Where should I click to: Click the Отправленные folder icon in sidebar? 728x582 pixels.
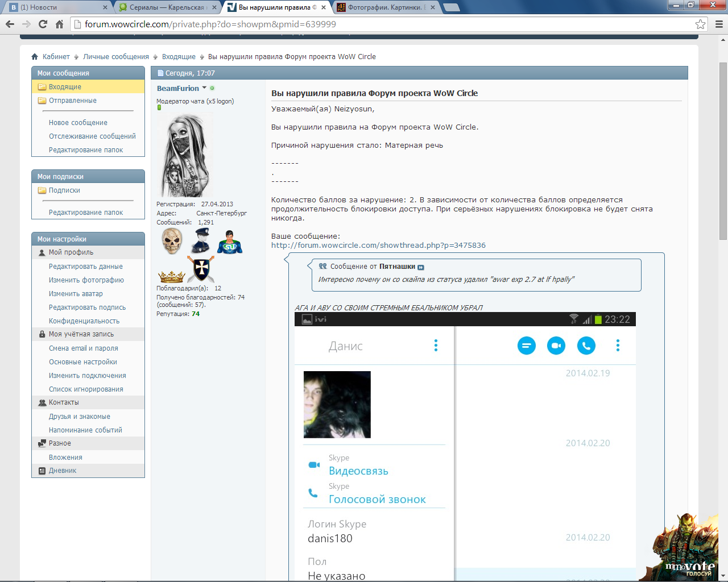coord(42,101)
